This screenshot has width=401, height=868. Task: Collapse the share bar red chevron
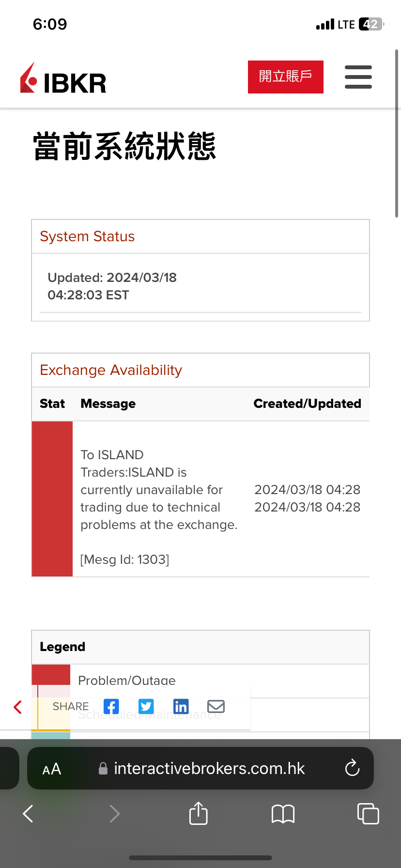pos(18,707)
